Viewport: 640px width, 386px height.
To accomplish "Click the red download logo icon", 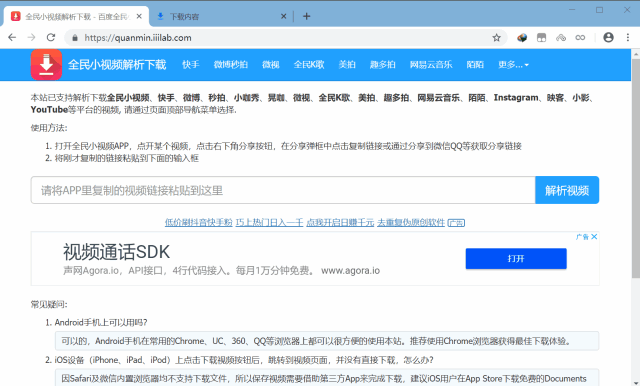I will coord(46,64).
